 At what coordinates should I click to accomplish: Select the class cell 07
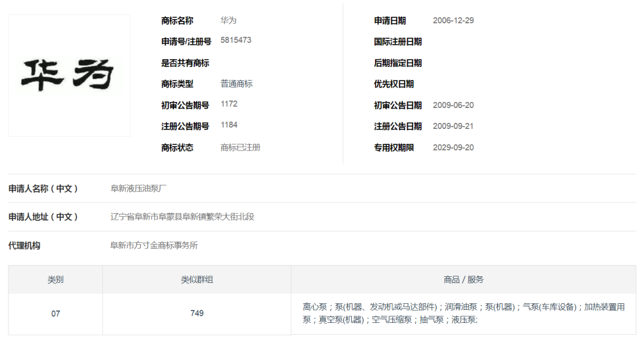(x=55, y=313)
